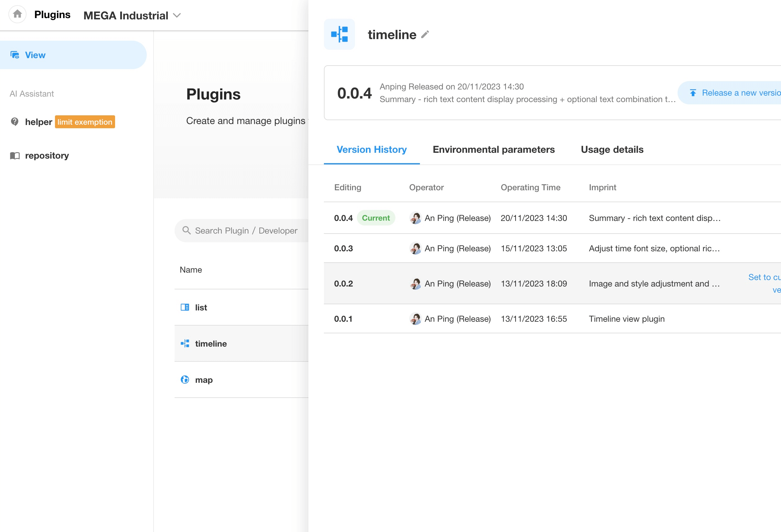Click the repository book icon
Image resolution: width=781 pixels, height=532 pixels.
[x=15, y=155]
